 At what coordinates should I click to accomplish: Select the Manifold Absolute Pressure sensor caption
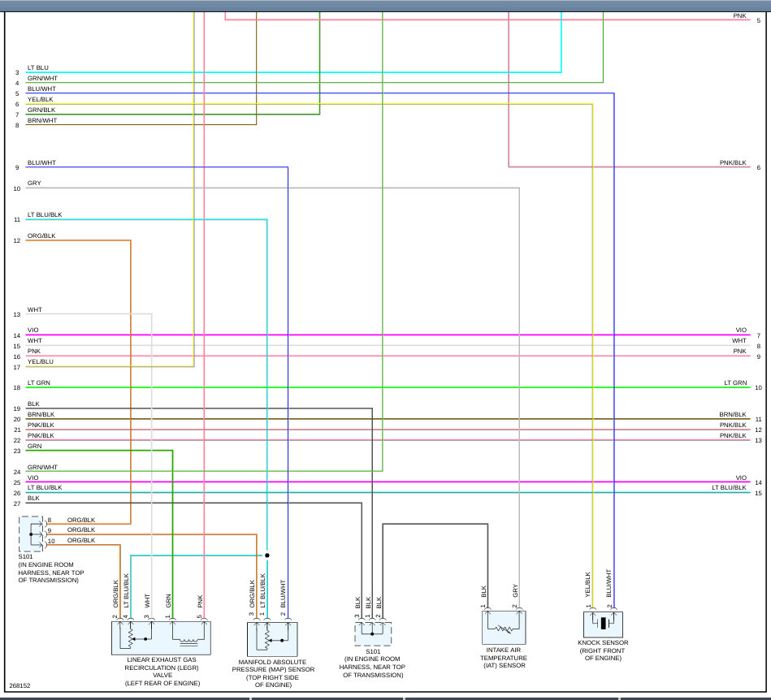pos(273,673)
